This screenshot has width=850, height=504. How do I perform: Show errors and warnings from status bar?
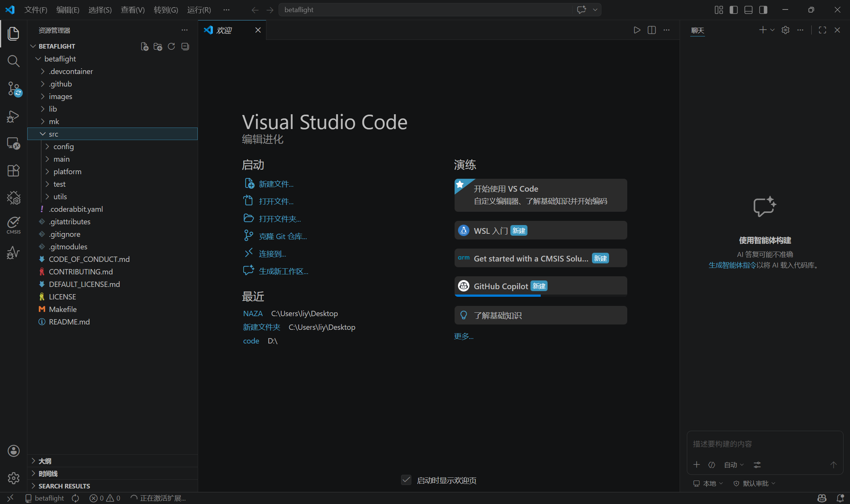point(105,498)
